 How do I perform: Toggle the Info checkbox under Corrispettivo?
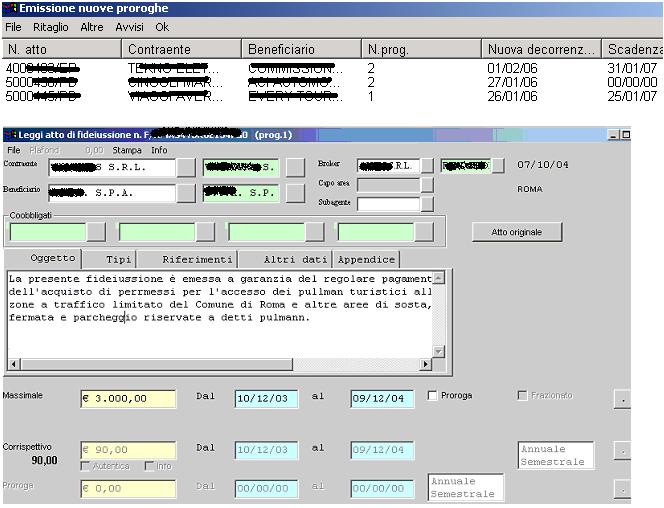click(x=149, y=466)
